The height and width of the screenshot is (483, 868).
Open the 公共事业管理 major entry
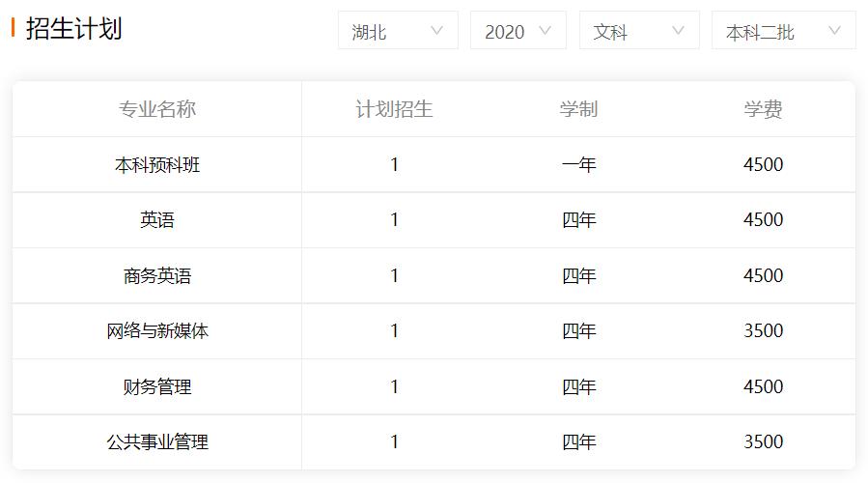pyautogui.click(x=157, y=442)
